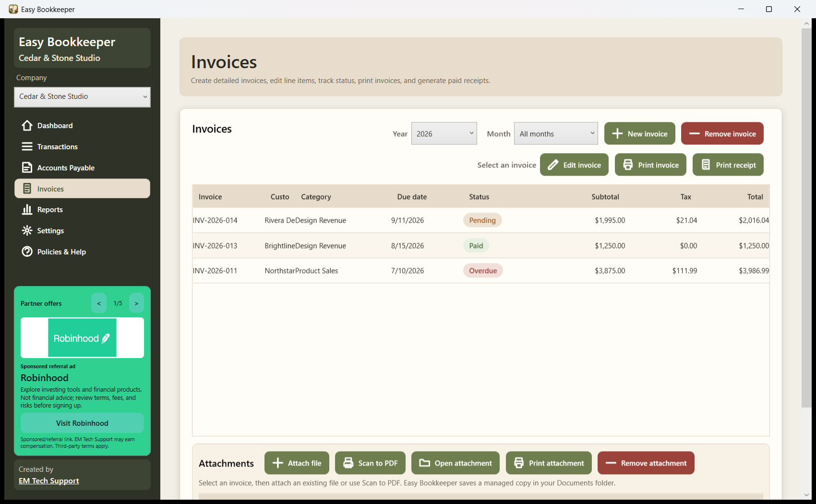Click Print receipt button

coord(728,165)
